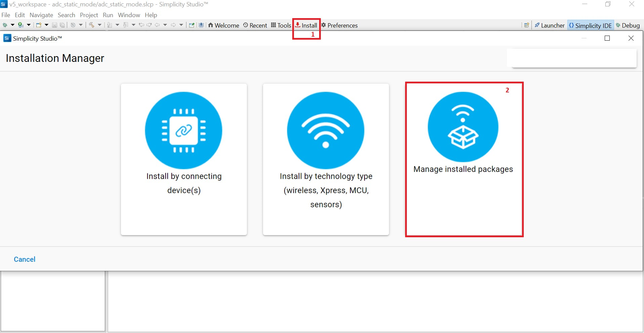Click the Cancel link
Image resolution: width=644 pixels, height=333 pixels.
point(24,259)
